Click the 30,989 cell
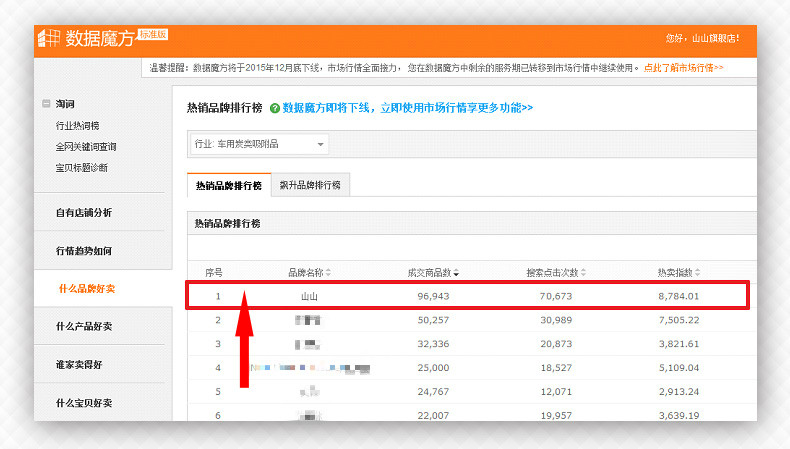Image resolution: width=790 pixels, height=449 pixels. pos(556,320)
